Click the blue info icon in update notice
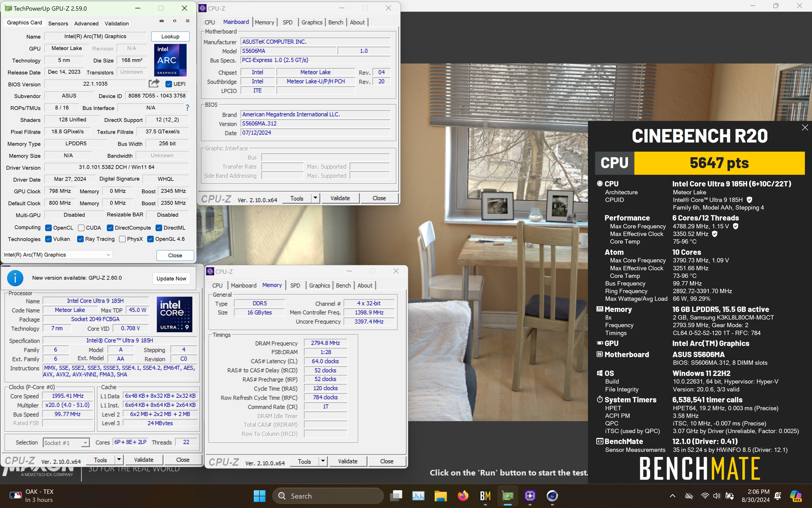Screen dimensions: 812x508 tap(15, 278)
